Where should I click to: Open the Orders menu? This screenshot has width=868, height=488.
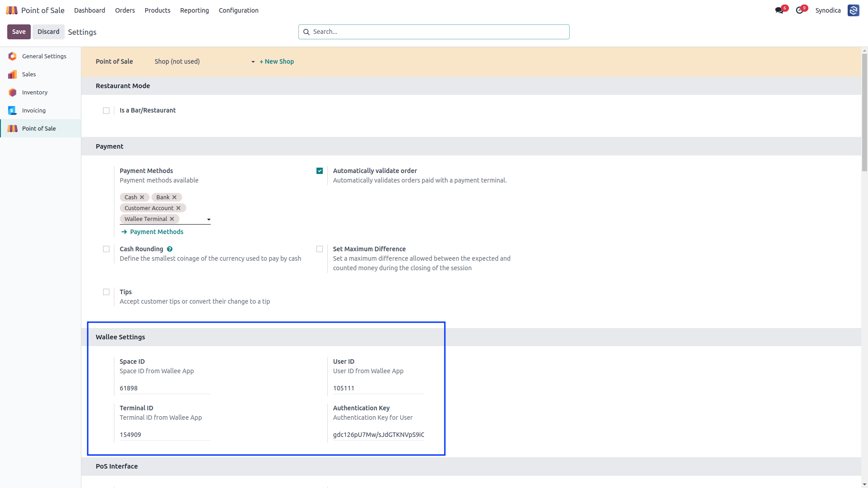[125, 10]
